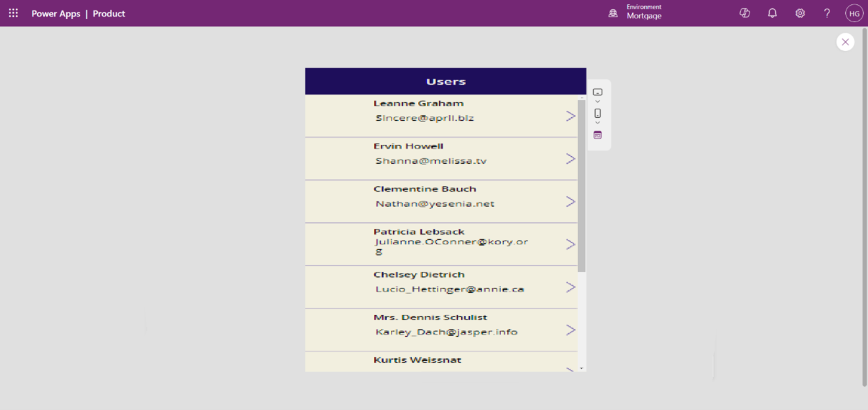Open the Copilot panel icon
Screen dimensions: 868x410
coord(744,13)
